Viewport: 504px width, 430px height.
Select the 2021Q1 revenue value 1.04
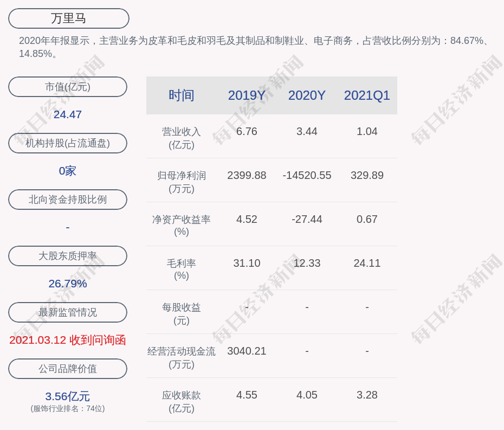367,132
